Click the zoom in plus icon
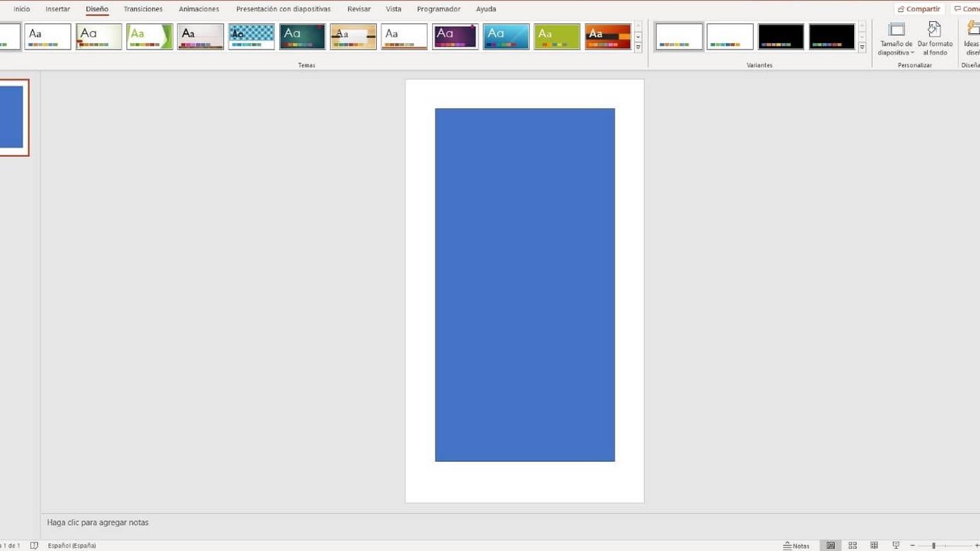Screen dimensions: 980x551 click(976, 545)
